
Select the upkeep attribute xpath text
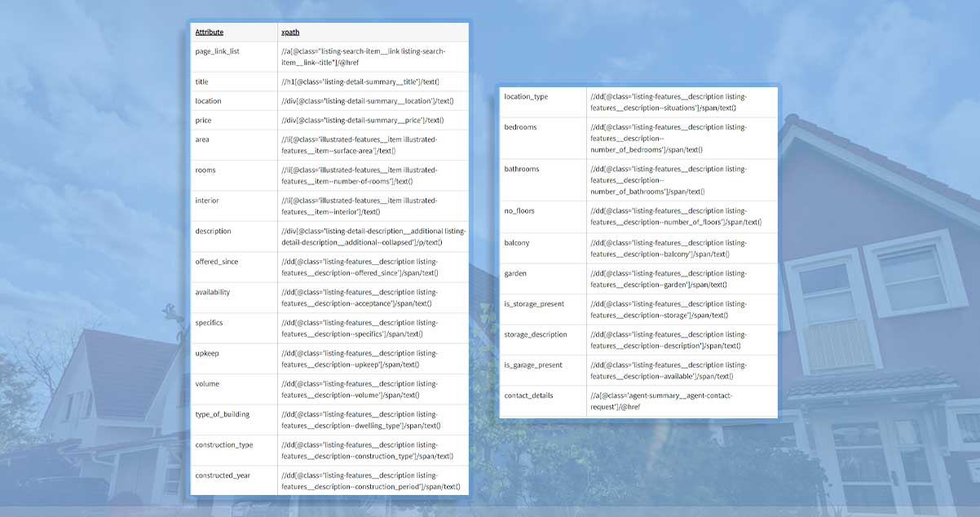[360, 359]
